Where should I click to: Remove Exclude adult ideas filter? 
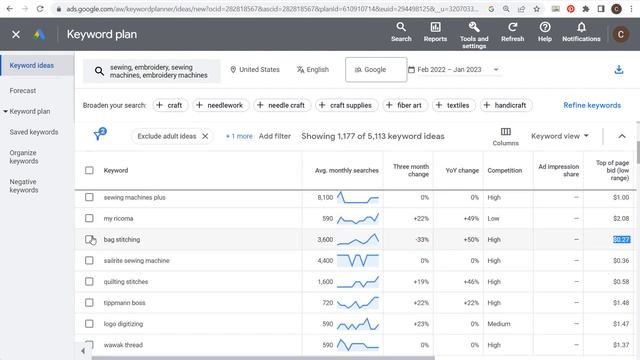[205, 136]
